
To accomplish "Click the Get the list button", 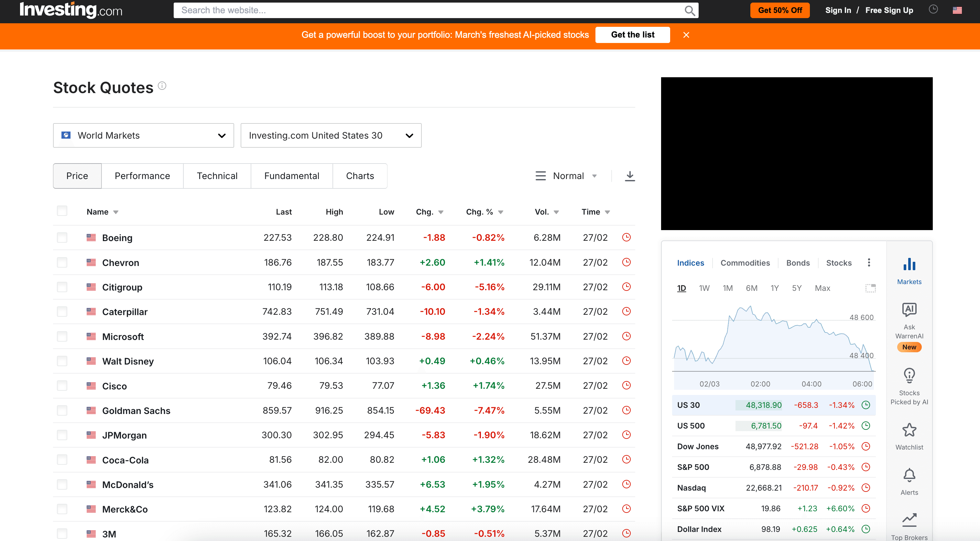I will coord(633,35).
